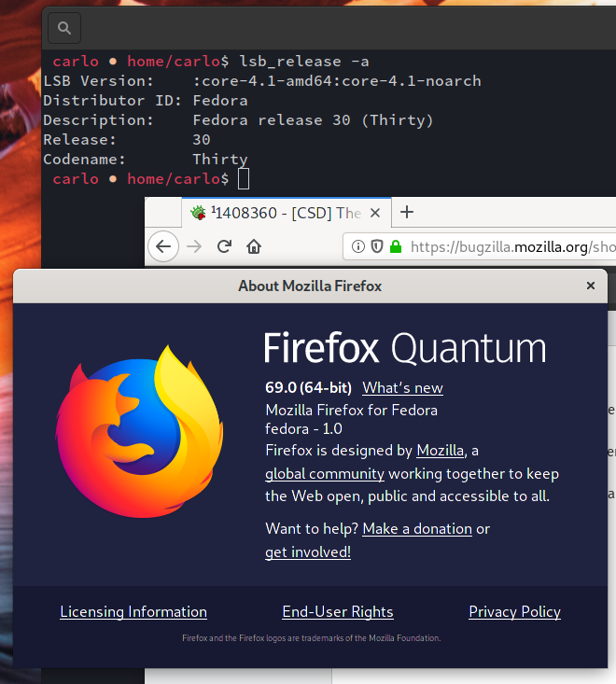
Task: Open a new Firefox tab
Action: pos(407,213)
